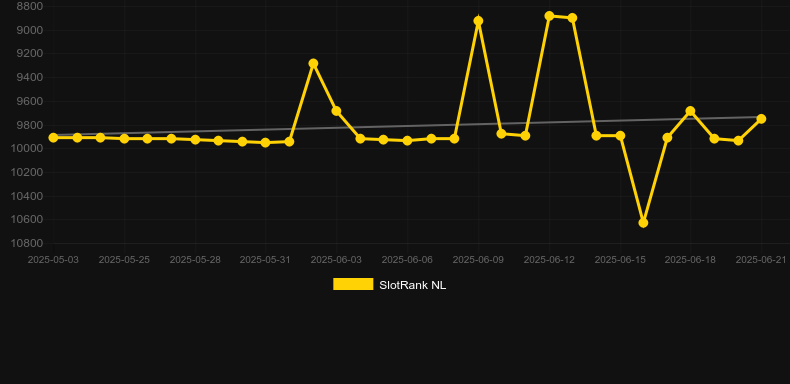Screen dimensions: 790x384
Task: Select the 2025-06-06 data point
Action: tap(408, 141)
